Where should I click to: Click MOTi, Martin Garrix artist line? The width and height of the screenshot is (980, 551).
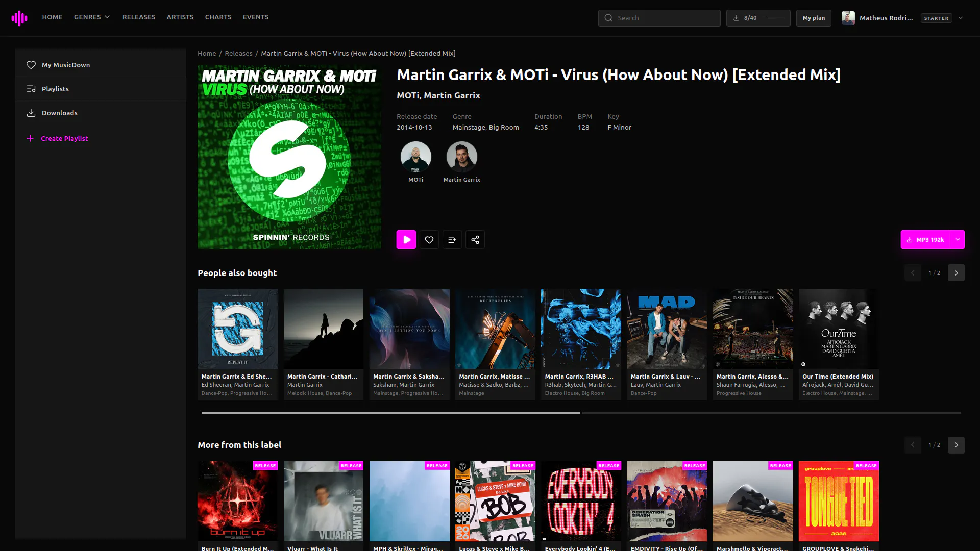click(438, 95)
